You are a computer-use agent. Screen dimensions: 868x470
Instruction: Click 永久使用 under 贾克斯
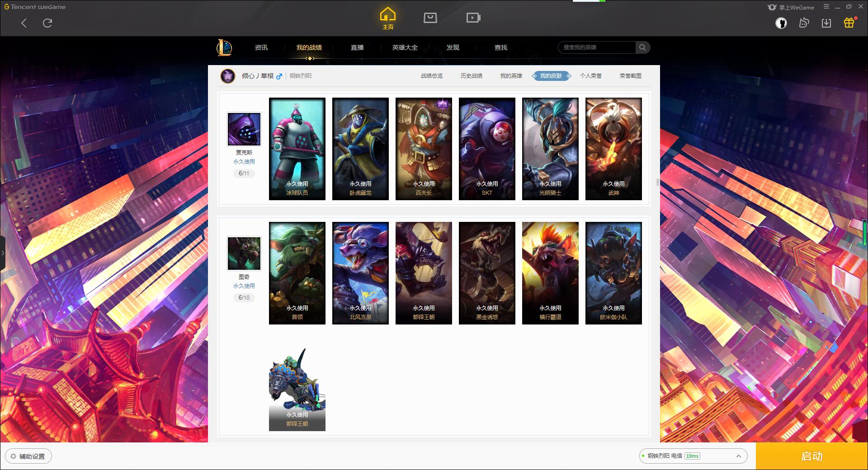[244, 162]
